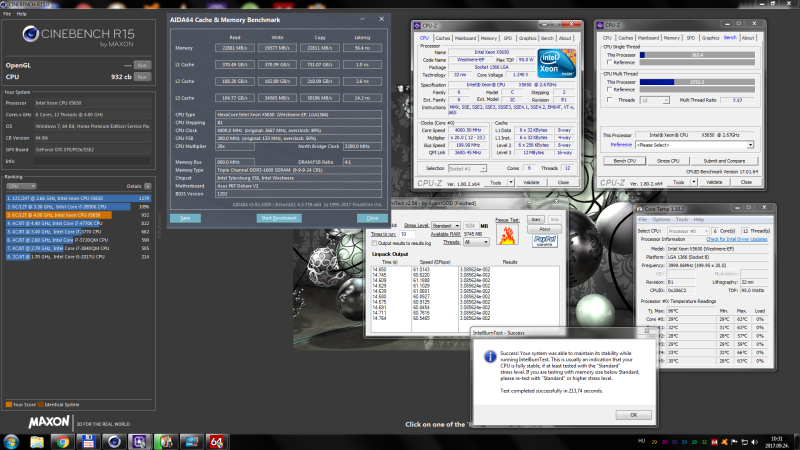Image resolution: width=800 pixels, height=450 pixels.
Task: Click Save in AIDA64 benchmark window
Action: [185, 218]
